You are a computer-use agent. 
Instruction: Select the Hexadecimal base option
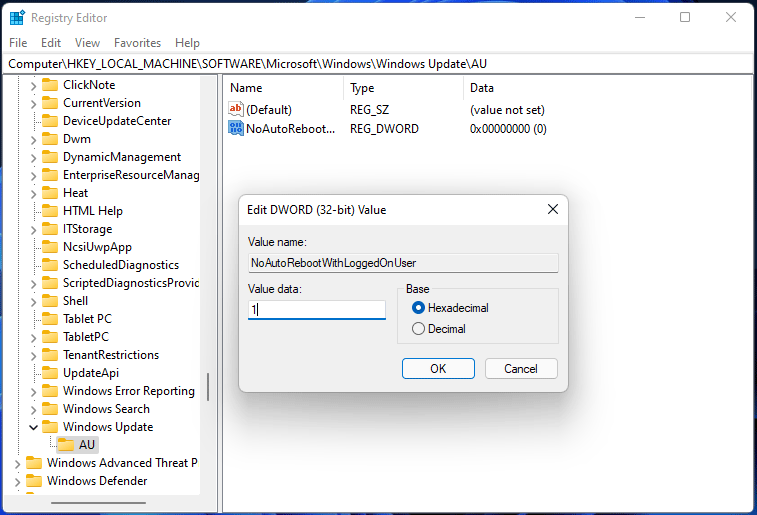418,308
